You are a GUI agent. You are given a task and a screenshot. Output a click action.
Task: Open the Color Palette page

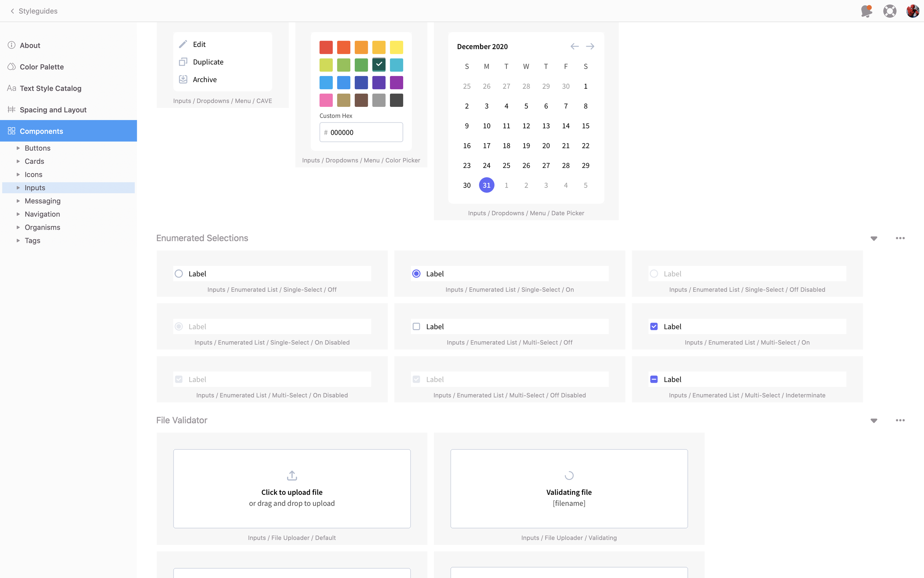pos(42,67)
